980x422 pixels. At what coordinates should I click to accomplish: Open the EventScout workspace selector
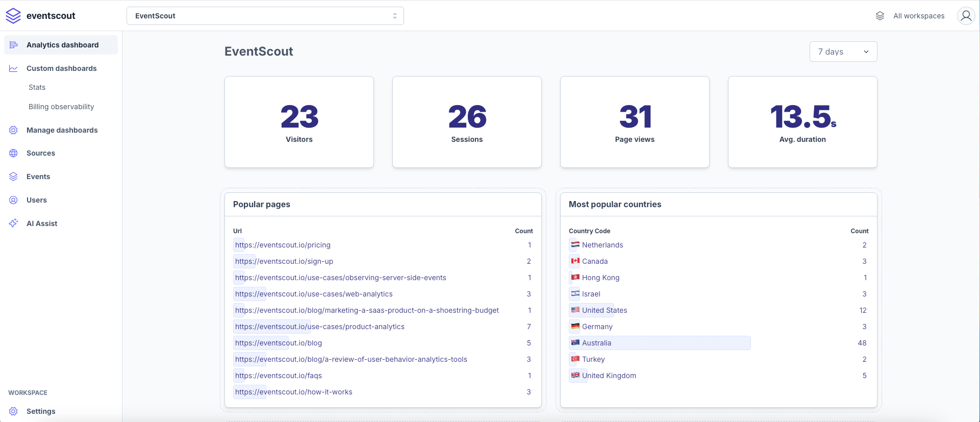pos(265,16)
